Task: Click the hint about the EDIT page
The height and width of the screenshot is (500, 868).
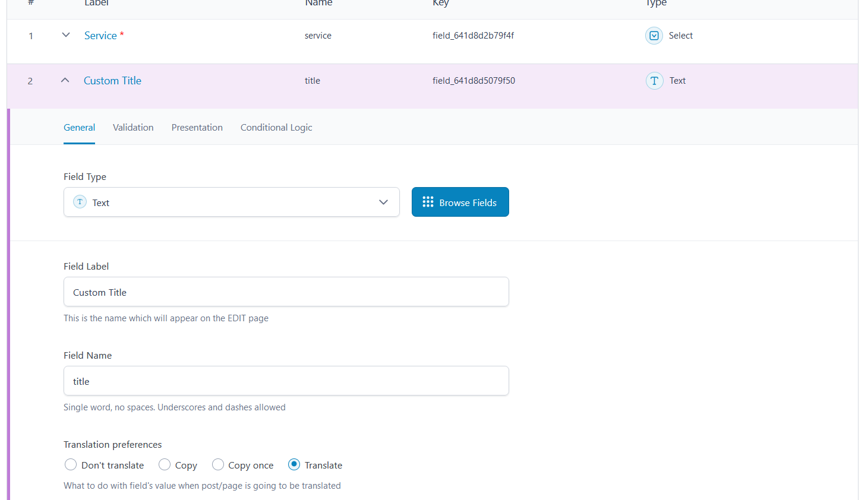Action: [166, 318]
